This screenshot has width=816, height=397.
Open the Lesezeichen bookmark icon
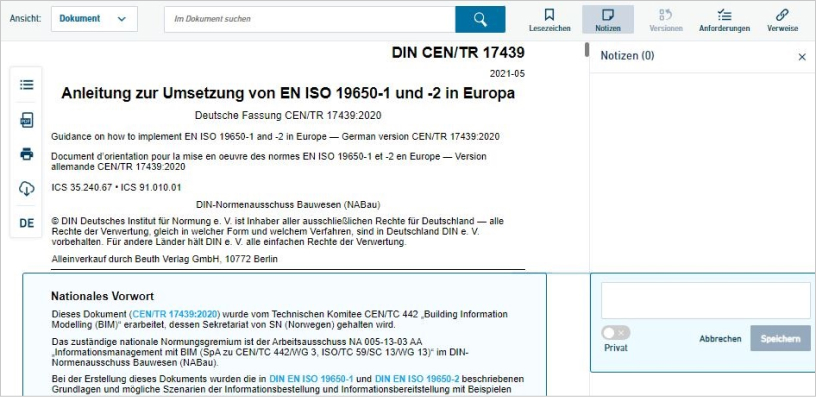[550, 15]
